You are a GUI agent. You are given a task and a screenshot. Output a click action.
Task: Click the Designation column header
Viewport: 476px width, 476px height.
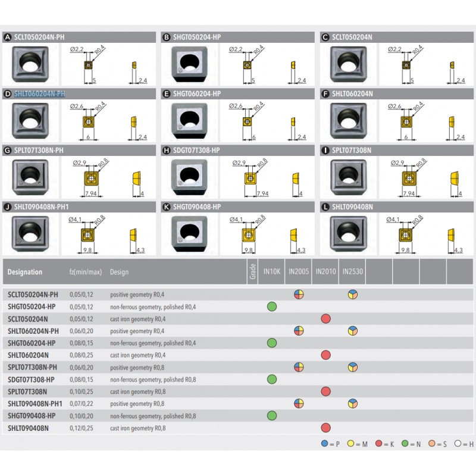[25, 272]
